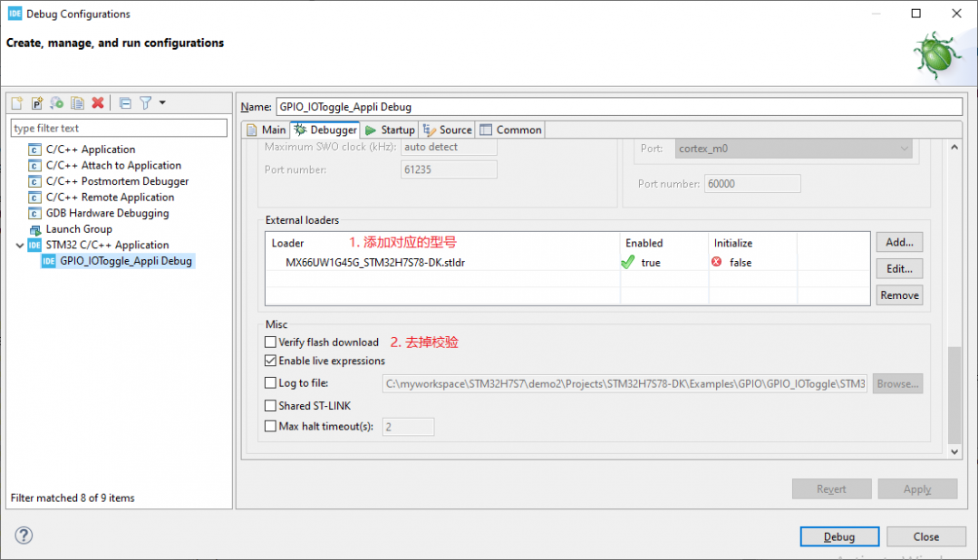
Task: Select GDB Hardware Debugging entry
Action: pos(107,213)
